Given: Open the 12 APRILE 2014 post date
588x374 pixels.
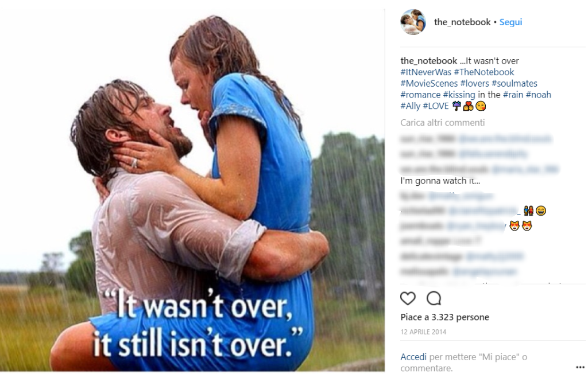Looking at the screenshot, I should click(423, 332).
